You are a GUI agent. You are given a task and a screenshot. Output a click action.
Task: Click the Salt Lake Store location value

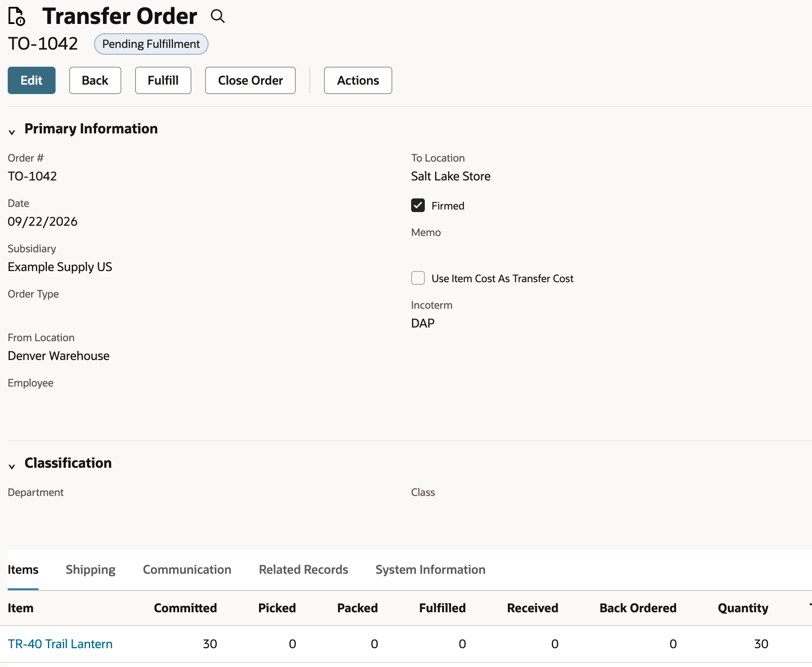tap(451, 176)
